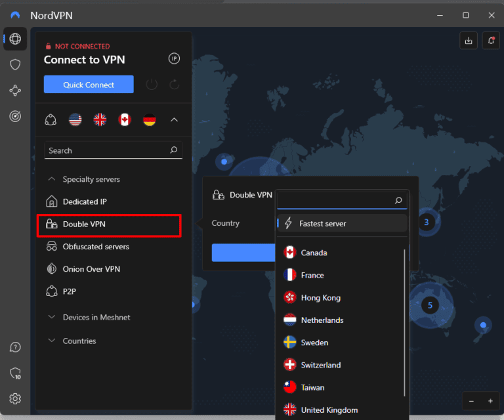The width and height of the screenshot is (504, 420).
Task: Select Onion Over VPN server type
Action: coord(91,269)
